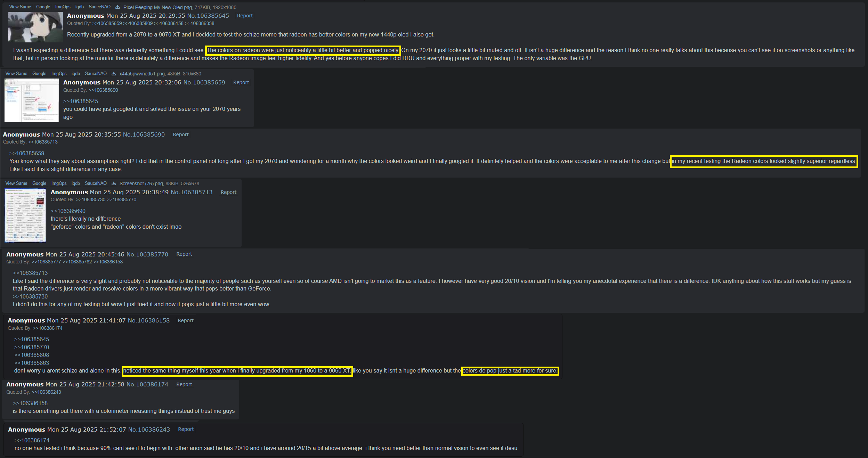Click quoted reply >>106385730 in post 106385770

tap(30, 296)
